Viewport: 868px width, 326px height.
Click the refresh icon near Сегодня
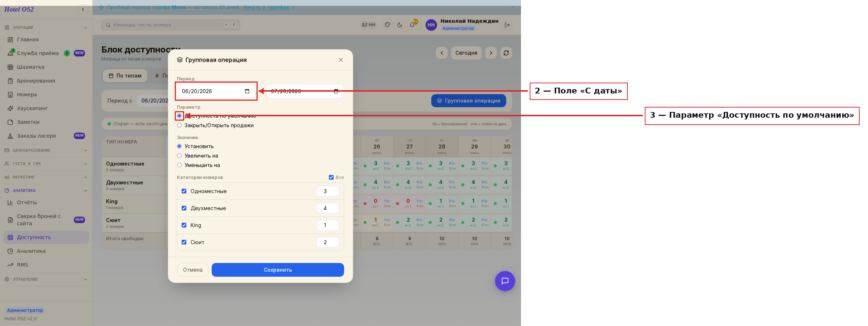coord(506,53)
